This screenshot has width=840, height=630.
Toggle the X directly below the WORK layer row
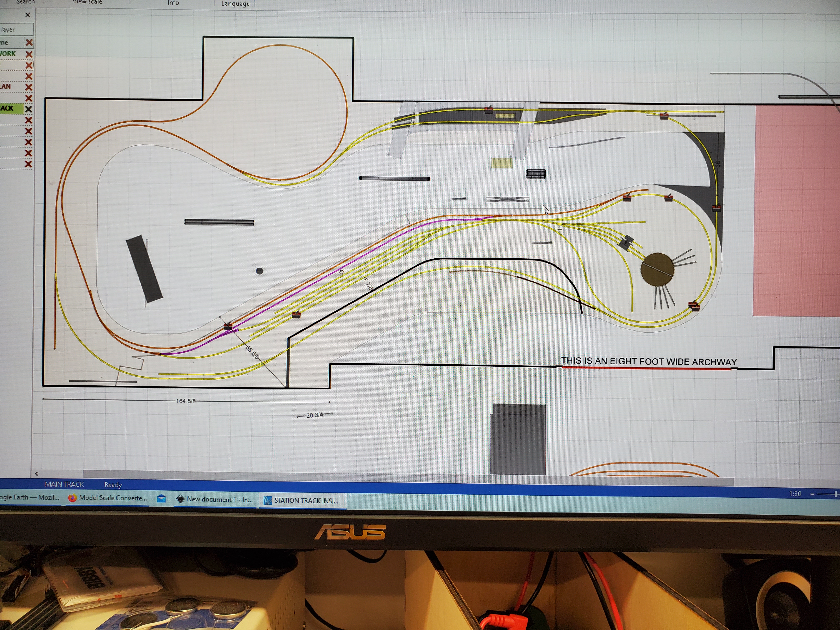point(29,65)
